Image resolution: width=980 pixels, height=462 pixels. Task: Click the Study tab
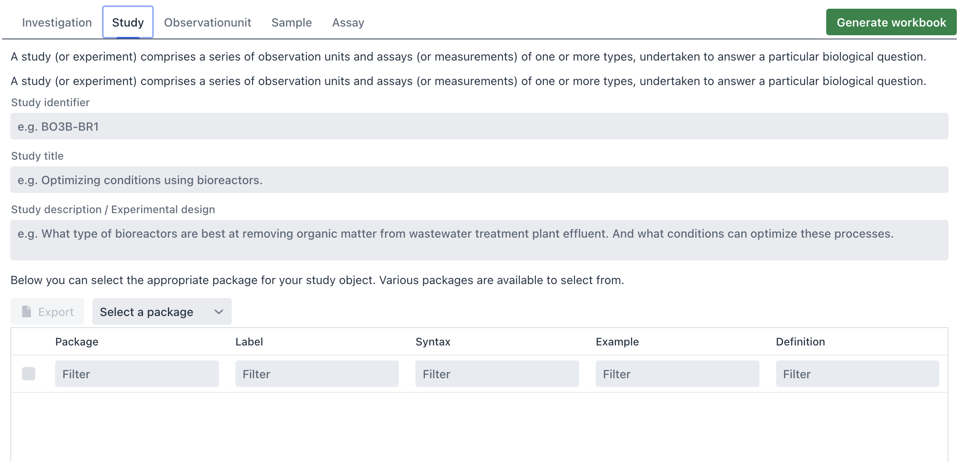pyautogui.click(x=128, y=22)
